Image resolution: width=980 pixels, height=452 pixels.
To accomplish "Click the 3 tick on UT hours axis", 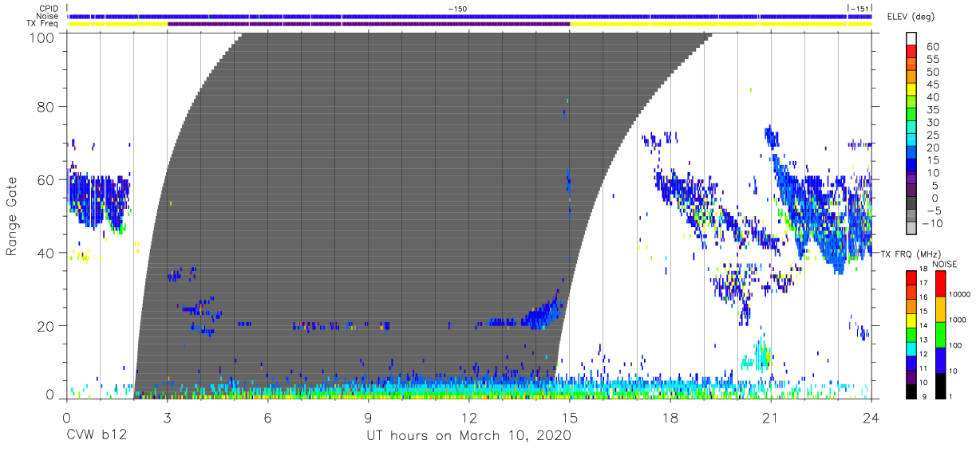I will [x=167, y=417].
